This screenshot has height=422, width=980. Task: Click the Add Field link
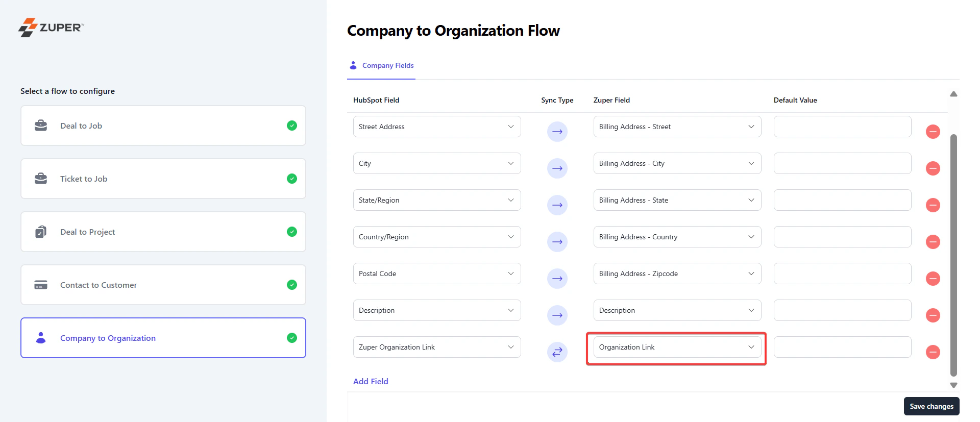[371, 381]
